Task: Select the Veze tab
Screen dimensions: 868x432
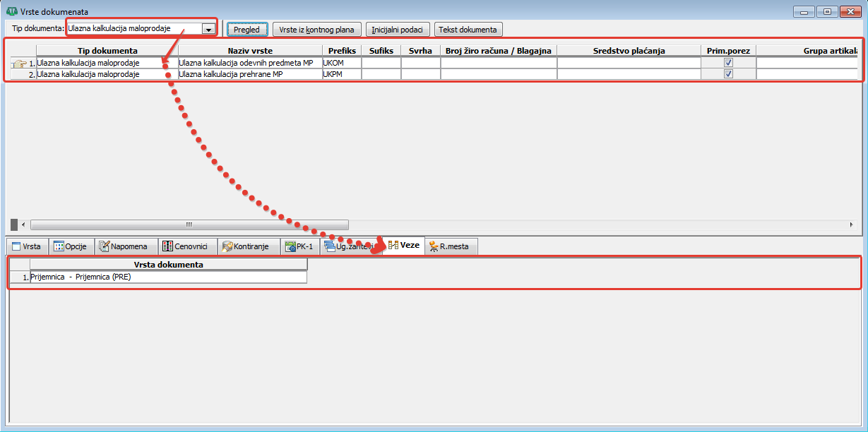Action: point(404,246)
